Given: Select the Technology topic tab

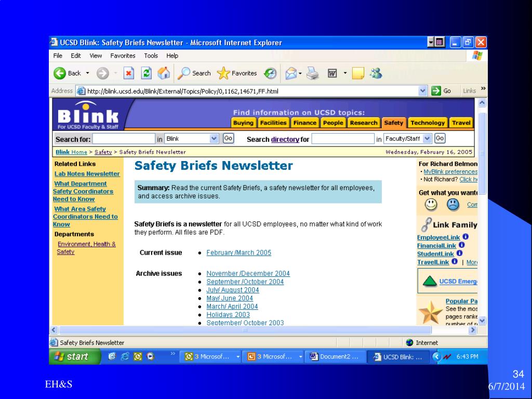Looking at the screenshot, I should point(428,123).
